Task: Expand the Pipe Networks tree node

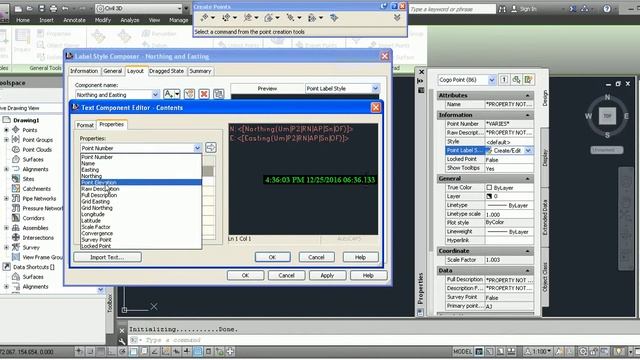Action: click(6, 198)
